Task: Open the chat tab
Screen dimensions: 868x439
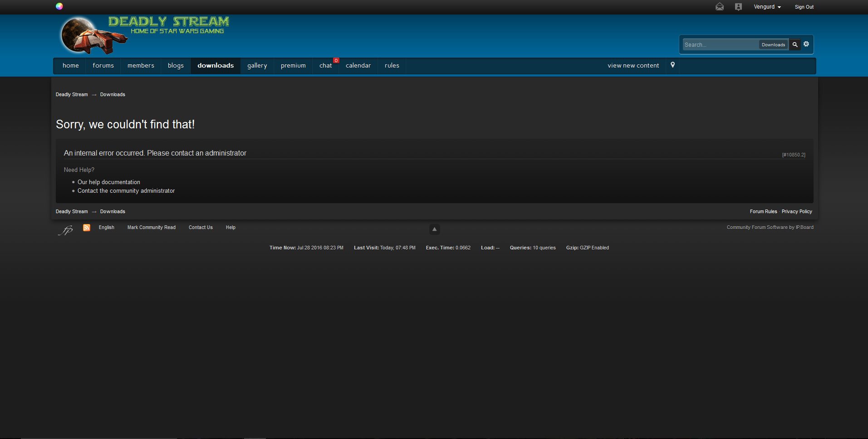Action: point(326,65)
